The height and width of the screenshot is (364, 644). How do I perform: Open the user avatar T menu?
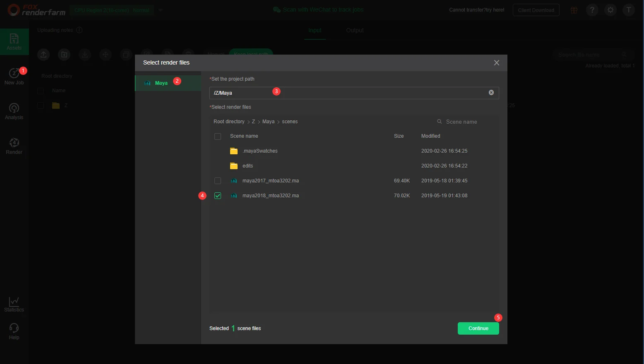pyautogui.click(x=629, y=10)
